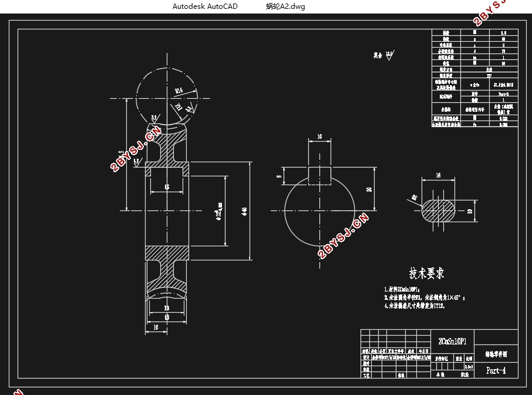Select the "15" width dimension inside the hub
532x395 pixels.
pyautogui.click(x=167, y=187)
